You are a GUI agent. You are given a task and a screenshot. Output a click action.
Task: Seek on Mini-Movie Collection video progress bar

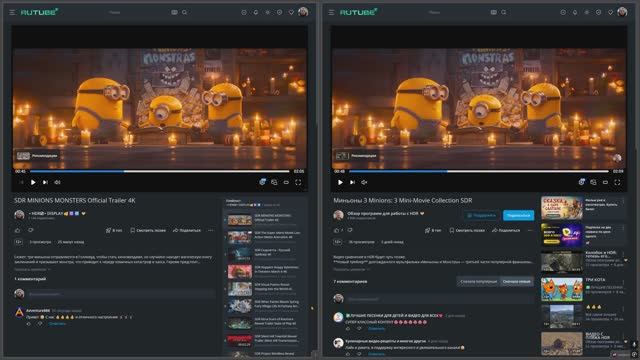pos(478,171)
